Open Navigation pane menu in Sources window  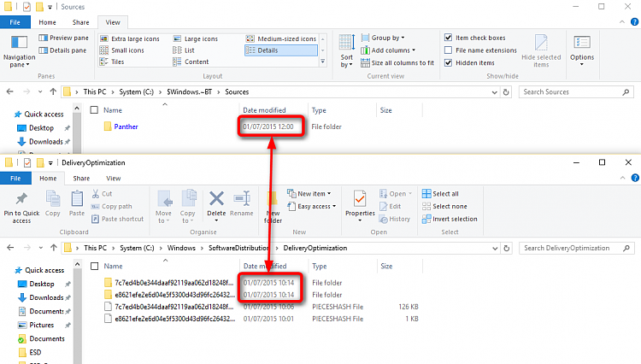(19, 51)
